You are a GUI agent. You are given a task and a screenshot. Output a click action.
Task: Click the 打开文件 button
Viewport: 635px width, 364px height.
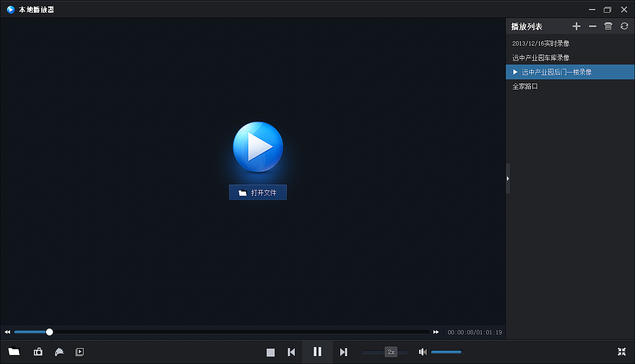click(x=258, y=193)
